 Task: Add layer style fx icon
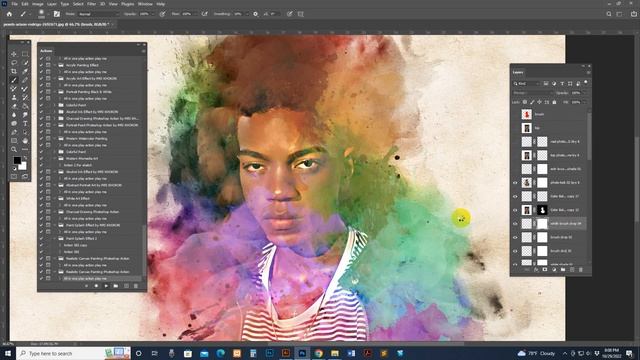[536, 270]
